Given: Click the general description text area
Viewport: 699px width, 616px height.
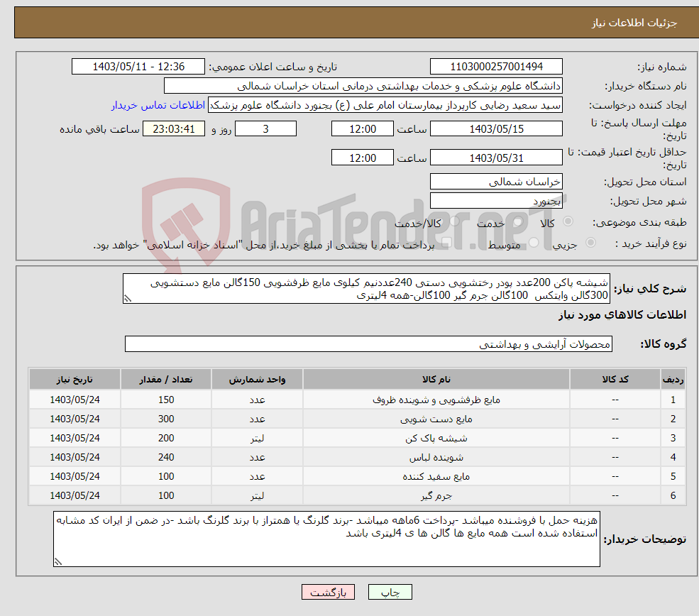Looking at the screenshot, I should pyautogui.click(x=366, y=289).
